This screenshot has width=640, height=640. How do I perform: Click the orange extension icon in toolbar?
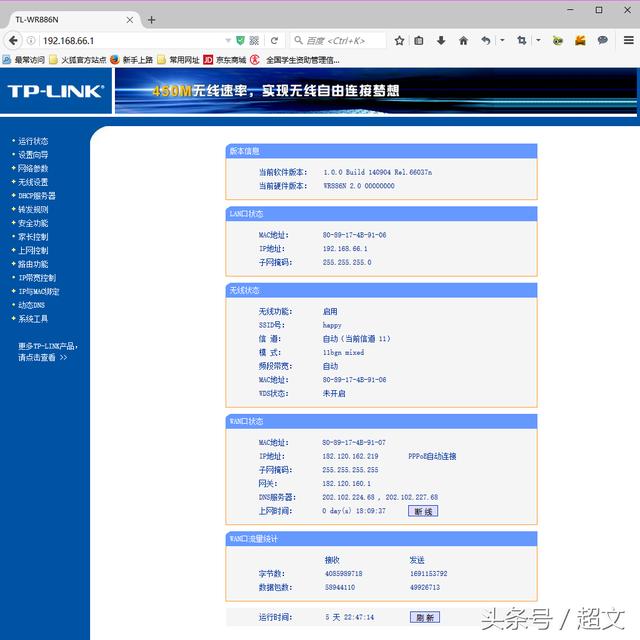580,40
